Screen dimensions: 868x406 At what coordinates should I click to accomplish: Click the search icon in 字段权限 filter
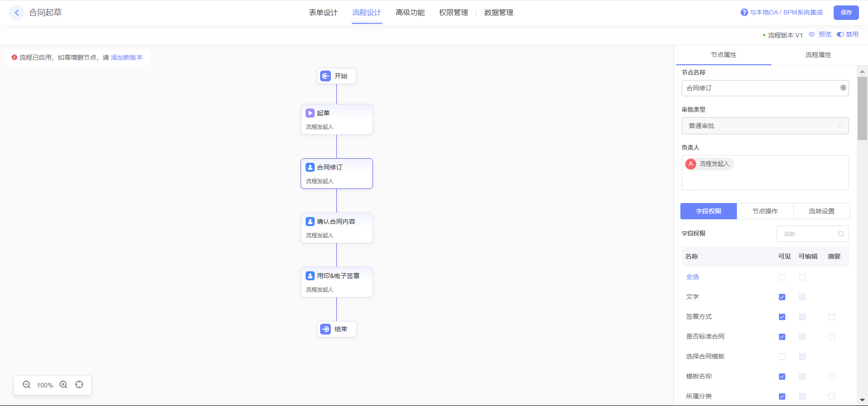(841, 234)
